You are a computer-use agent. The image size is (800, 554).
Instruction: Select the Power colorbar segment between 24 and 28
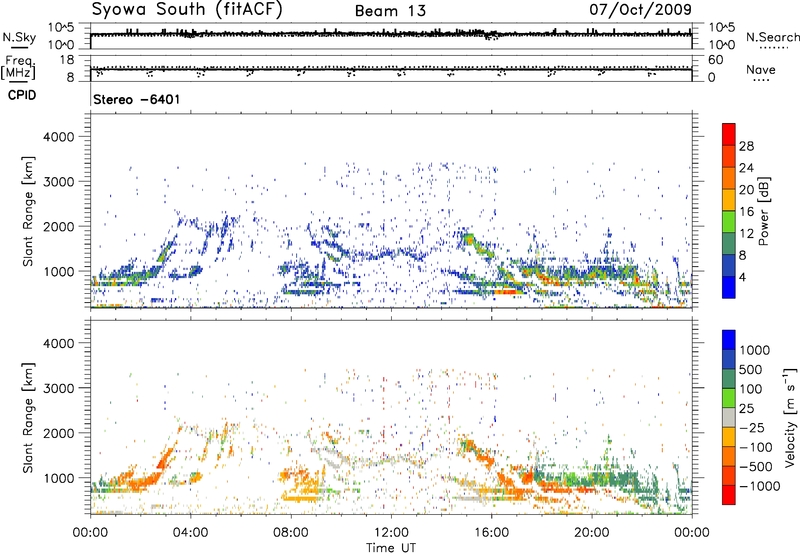tap(729, 156)
